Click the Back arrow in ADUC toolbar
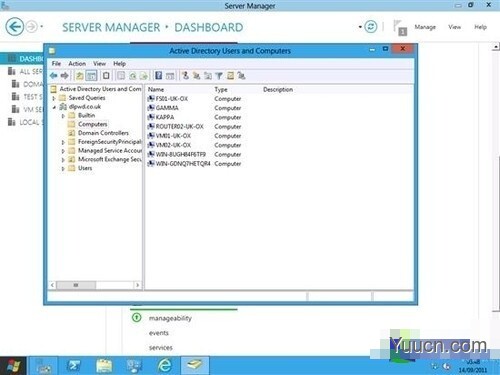The width and height of the screenshot is (500, 375). point(53,76)
